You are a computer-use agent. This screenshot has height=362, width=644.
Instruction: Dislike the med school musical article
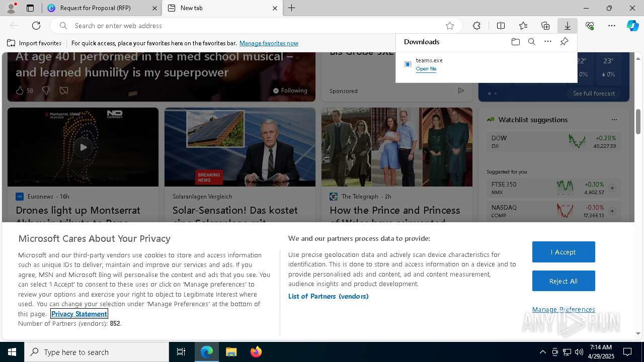coord(46,90)
